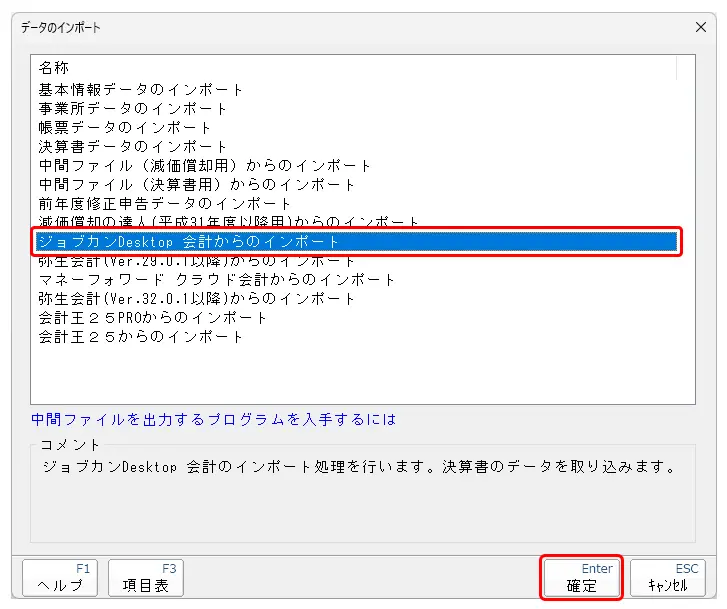Cancel the dialog with ESC ｷｬﾝｾﾙ
The height and width of the screenshot is (609, 727).
click(x=667, y=579)
